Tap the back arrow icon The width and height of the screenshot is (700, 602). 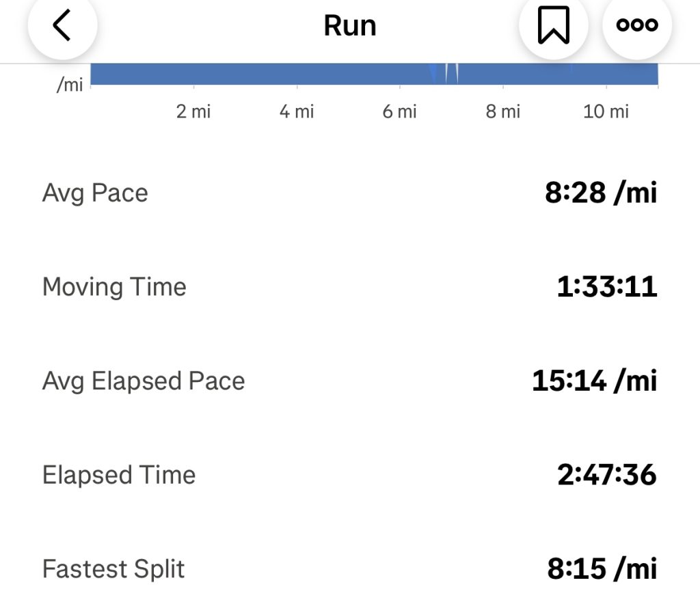pyautogui.click(x=62, y=26)
